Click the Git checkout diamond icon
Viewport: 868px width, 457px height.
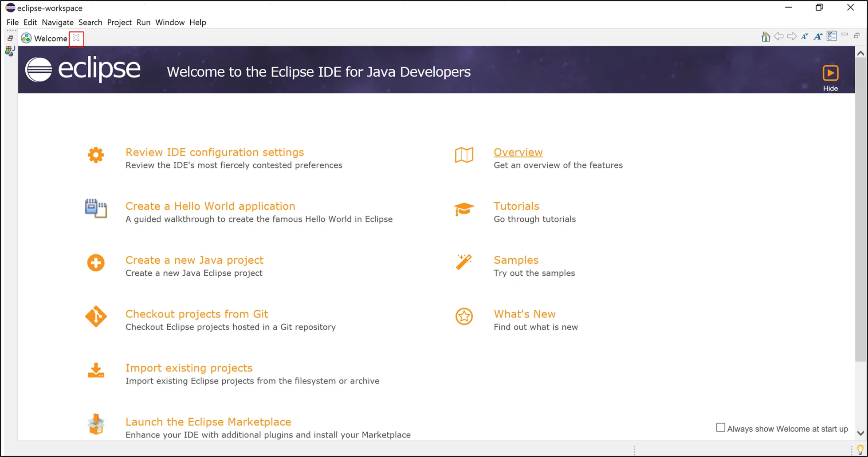[x=96, y=316]
